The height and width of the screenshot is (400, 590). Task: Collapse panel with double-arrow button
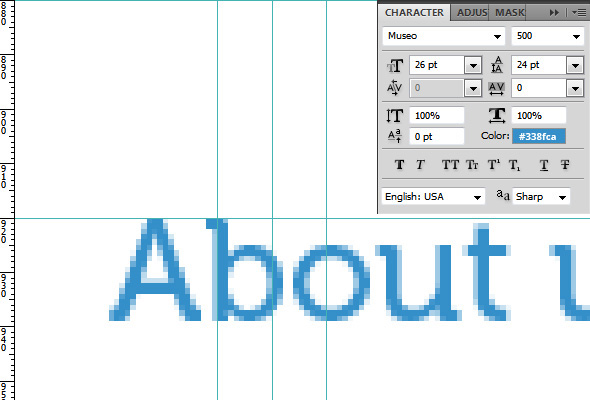coord(554,12)
